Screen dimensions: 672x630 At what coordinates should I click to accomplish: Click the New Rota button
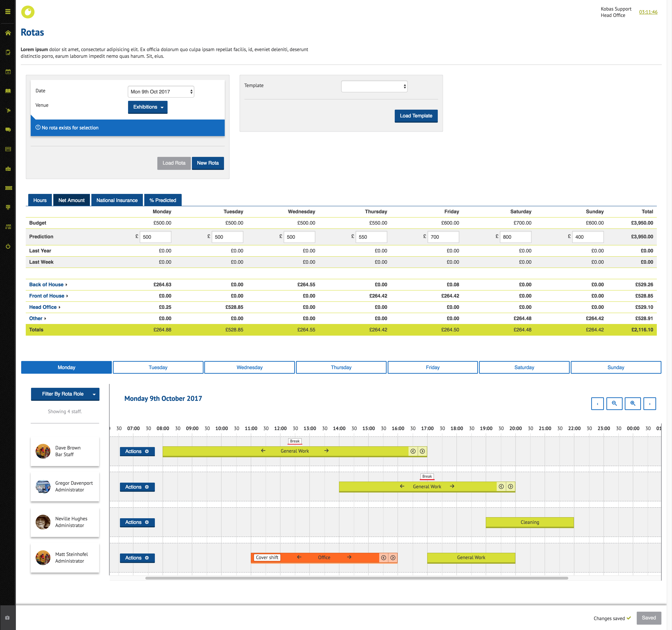click(x=208, y=163)
